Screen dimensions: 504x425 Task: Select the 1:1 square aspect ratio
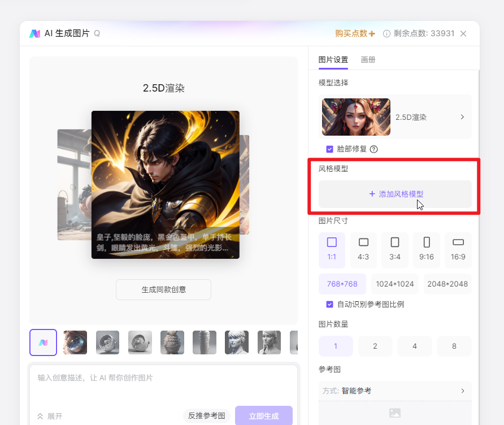point(332,250)
